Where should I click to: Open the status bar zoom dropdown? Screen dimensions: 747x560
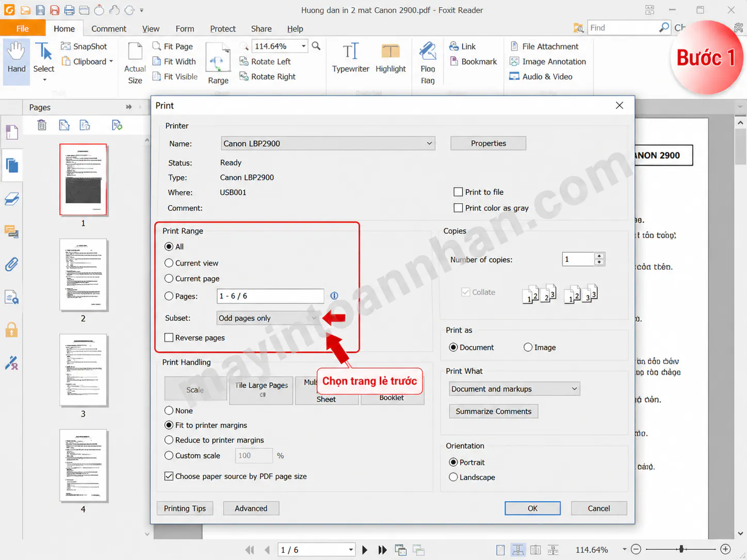pyautogui.click(x=624, y=550)
